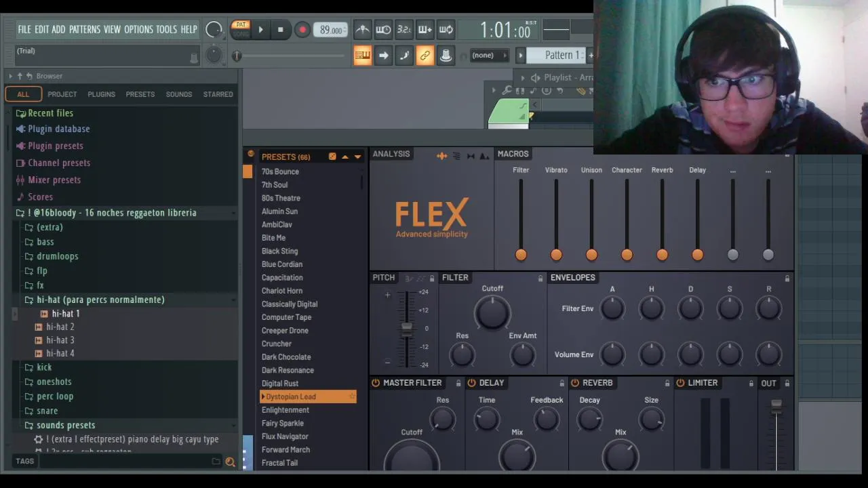Viewport: 868px width, 488px height.
Task: Toggle typing keyboard to piano icon
Action: (x=362, y=56)
